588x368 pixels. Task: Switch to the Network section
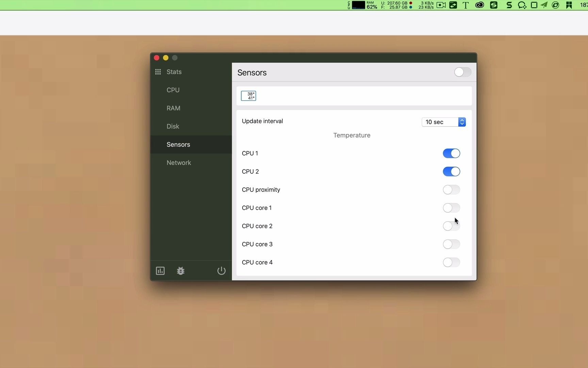pyautogui.click(x=179, y=163)
